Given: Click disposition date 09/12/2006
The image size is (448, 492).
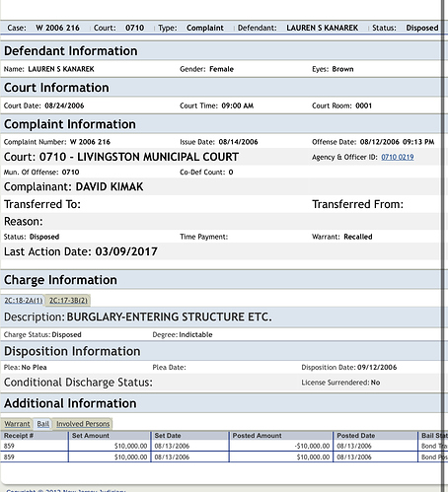Looking at the screenshot, I should tap(377, 368).
